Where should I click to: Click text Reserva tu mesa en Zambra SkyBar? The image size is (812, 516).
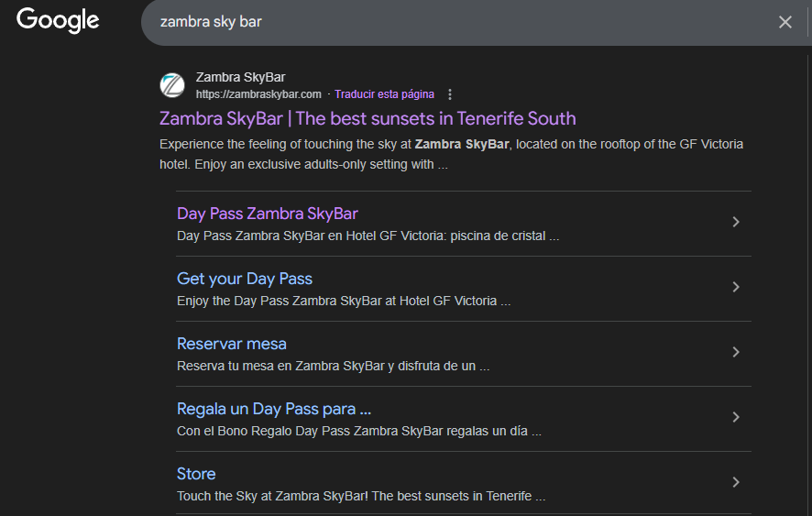(x=333, y=367)
